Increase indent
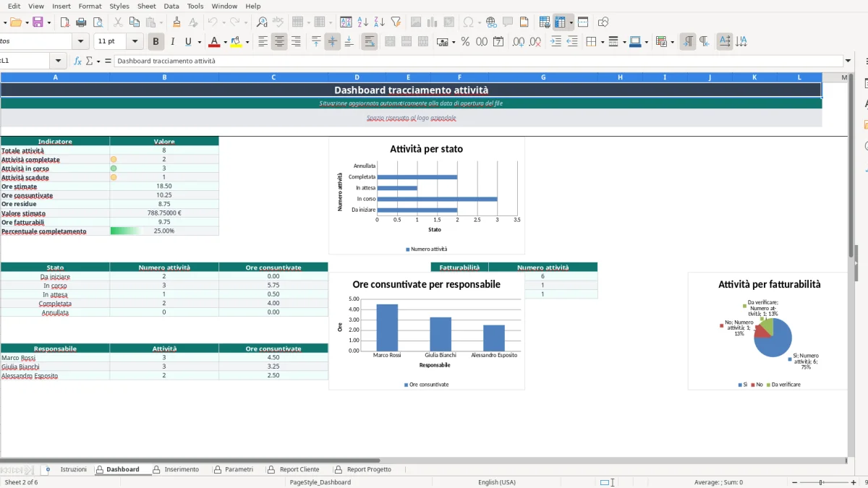This screenshot has height=488, width=868. pyautogui.click(x=556, y=42)
